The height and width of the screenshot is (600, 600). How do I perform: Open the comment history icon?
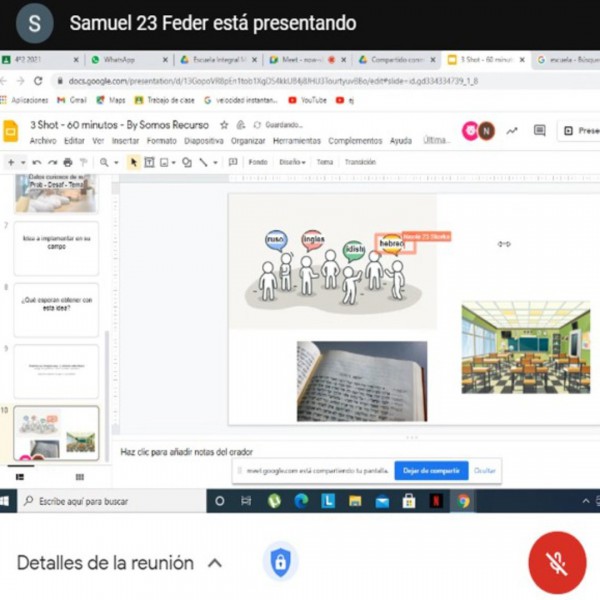pos(540,130)
